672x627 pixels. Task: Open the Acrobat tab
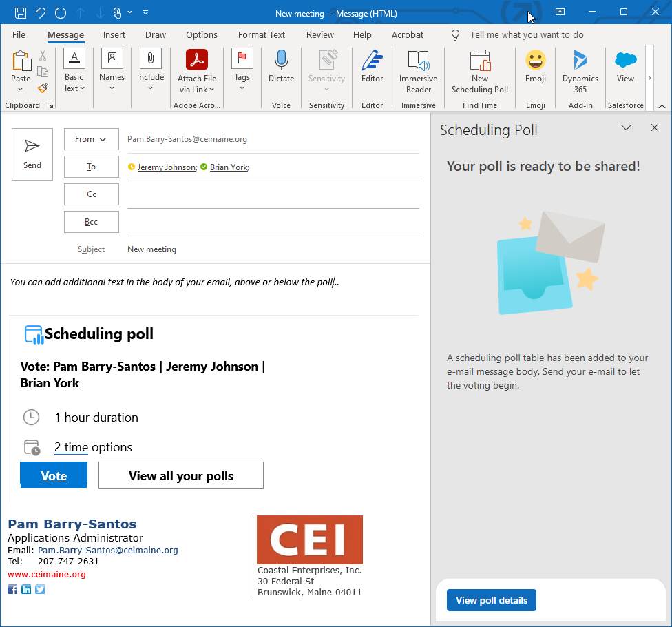click(407, 34)
